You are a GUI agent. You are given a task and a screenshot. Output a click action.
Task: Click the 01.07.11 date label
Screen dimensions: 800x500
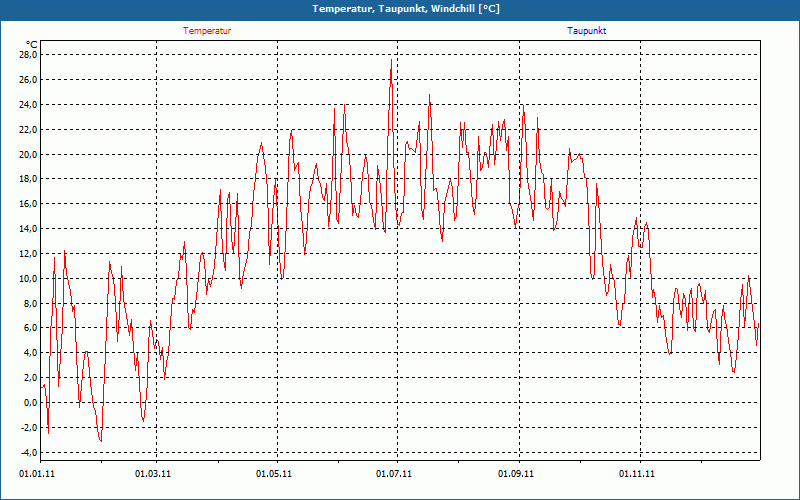click(394, 474)
